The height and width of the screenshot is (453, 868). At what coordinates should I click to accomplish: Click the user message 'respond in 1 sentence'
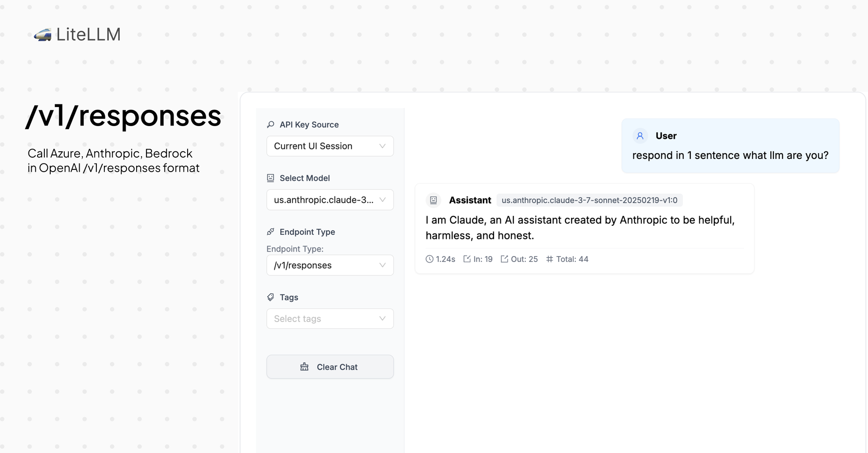(x=730, y=155)
